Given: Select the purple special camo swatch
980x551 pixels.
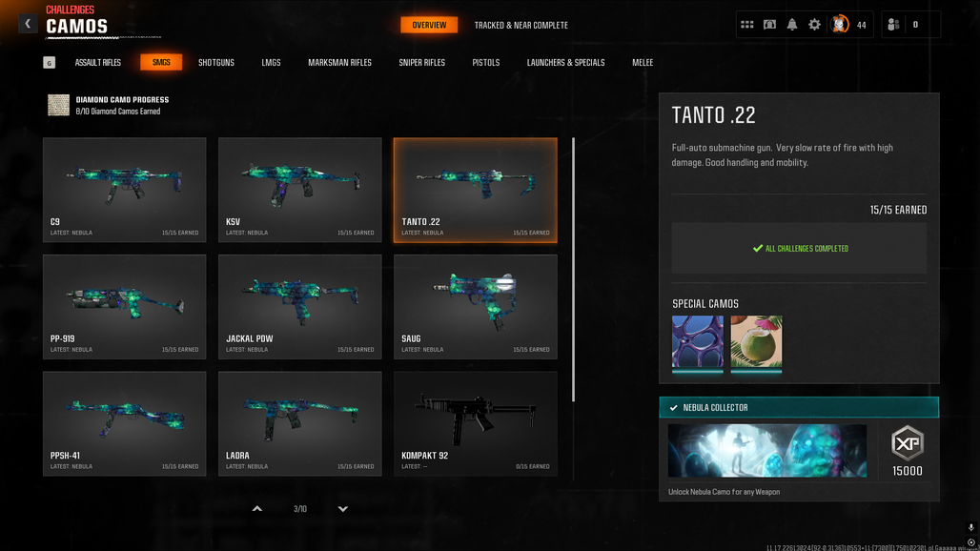Looking at the screenshot, I should (x=698, y=343).
